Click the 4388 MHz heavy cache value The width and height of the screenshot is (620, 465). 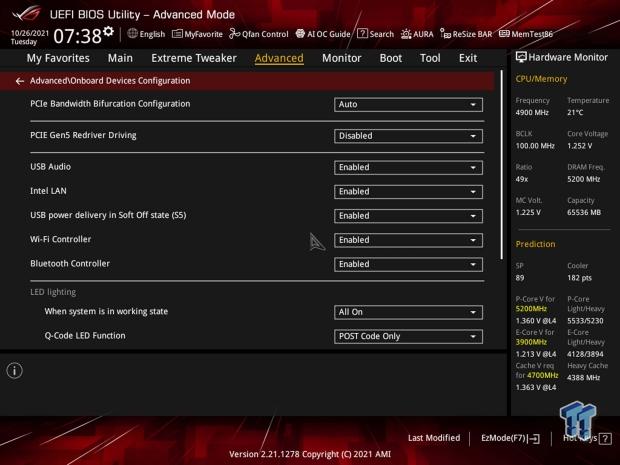tap(583, 377)
